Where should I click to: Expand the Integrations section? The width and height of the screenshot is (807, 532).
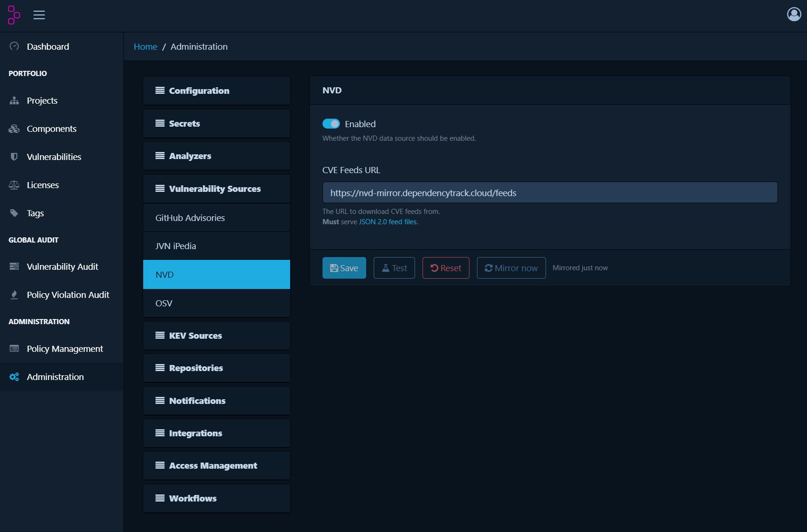pyautogui.click(x=216, y=433)
